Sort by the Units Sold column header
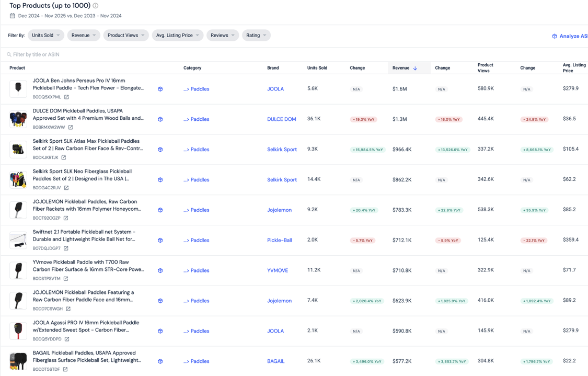588x376 pixels. point(317,68)
